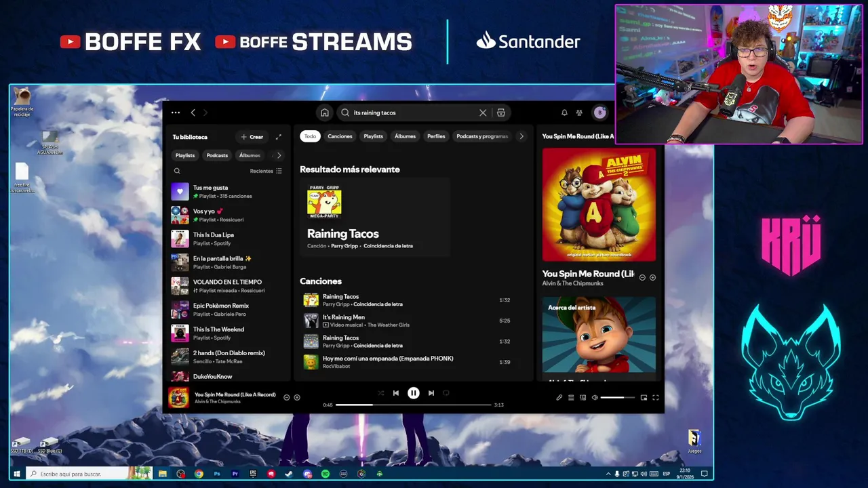Open Steam from the taskbar
This screenshot has width=868, height=488.
click(289, 474)
